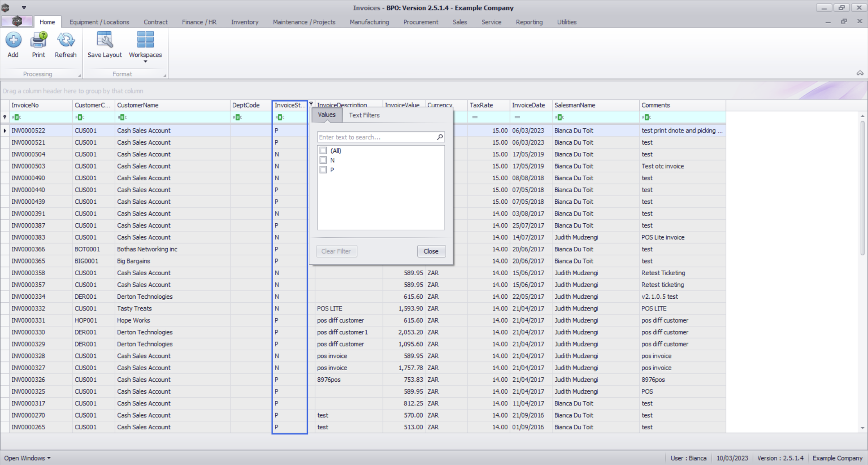Click the BPO application logo button

click(17, 21)
